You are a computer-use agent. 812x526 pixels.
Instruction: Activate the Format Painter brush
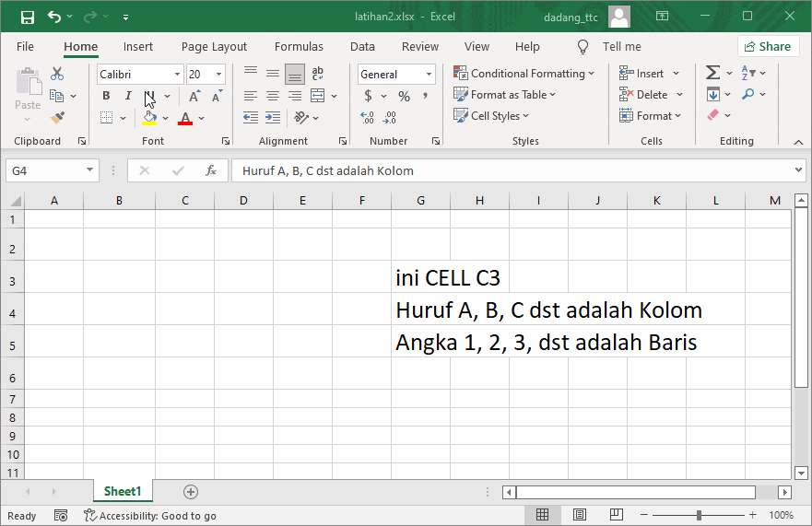[57, 118]
